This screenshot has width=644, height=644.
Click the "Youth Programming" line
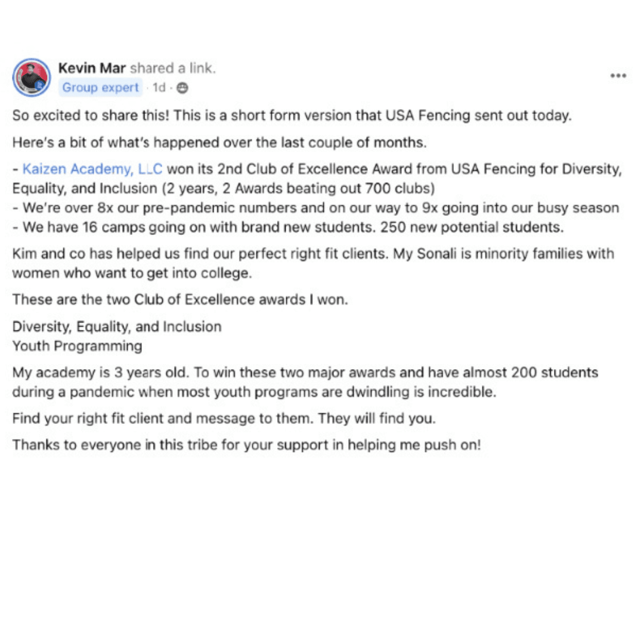[78, 346]
